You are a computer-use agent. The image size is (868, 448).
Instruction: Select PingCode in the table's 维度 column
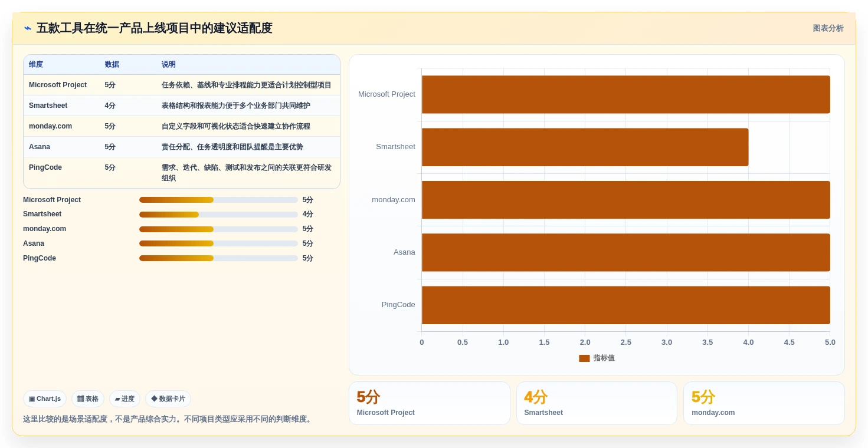coord(45,167)
